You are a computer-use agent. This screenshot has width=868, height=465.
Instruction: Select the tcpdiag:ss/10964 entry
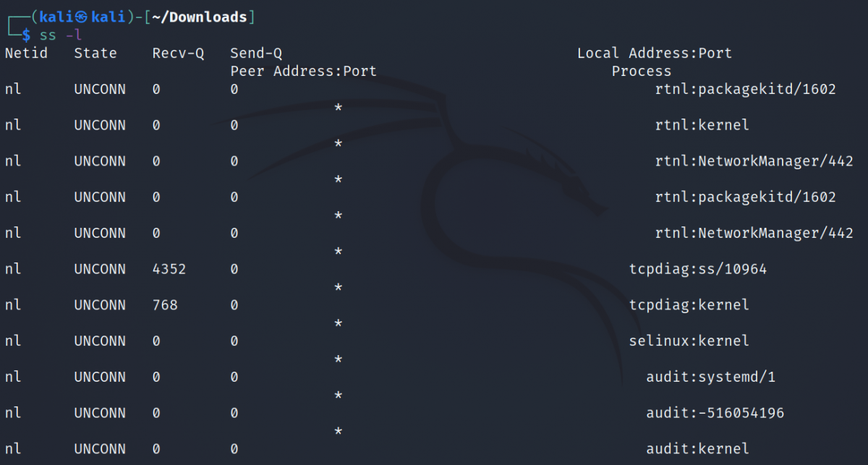tap(697, 269)
